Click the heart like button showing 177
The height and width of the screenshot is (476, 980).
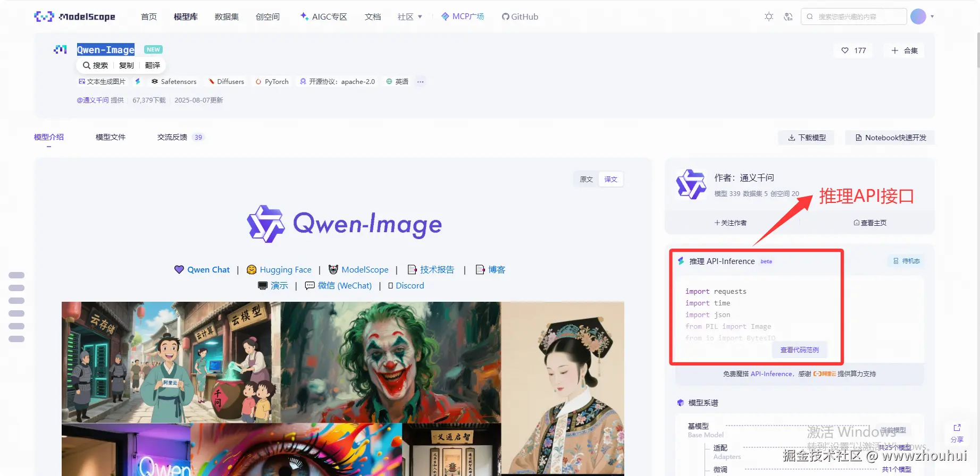[x=853, y=50]
